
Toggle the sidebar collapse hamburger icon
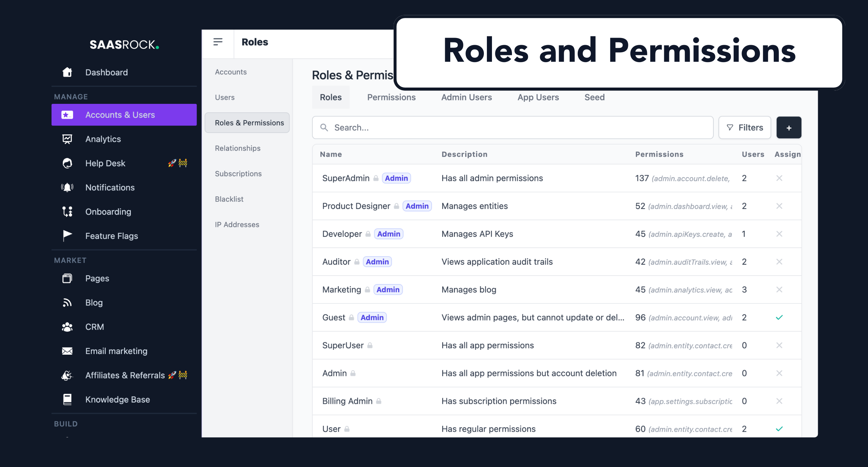coord(218,42)
